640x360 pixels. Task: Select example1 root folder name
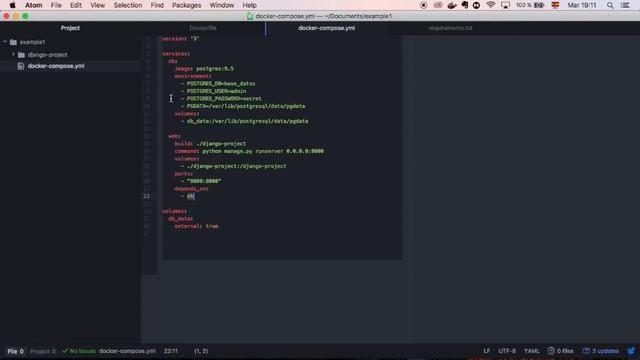click(32, 42)
